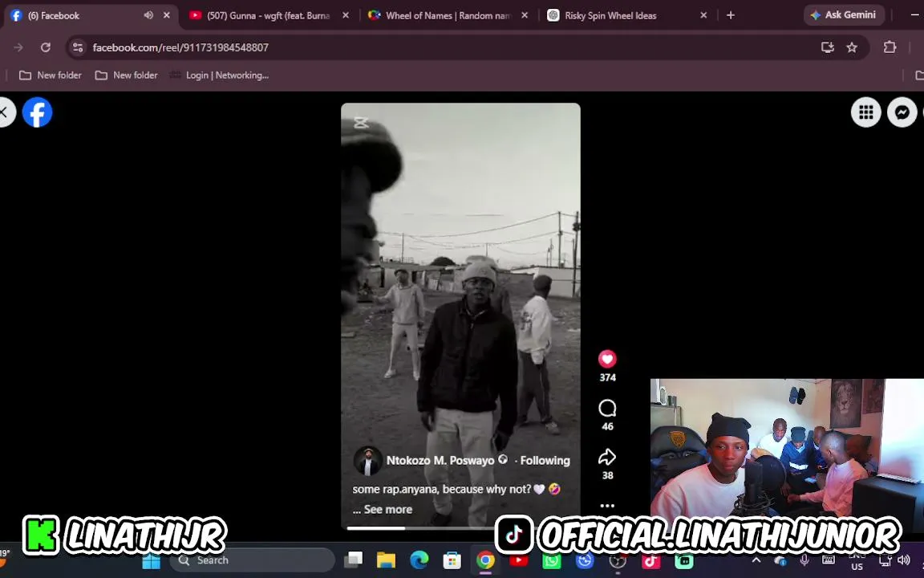Open Microsoft Store from the taskbar
924x578 pixels.
point(452,560)
